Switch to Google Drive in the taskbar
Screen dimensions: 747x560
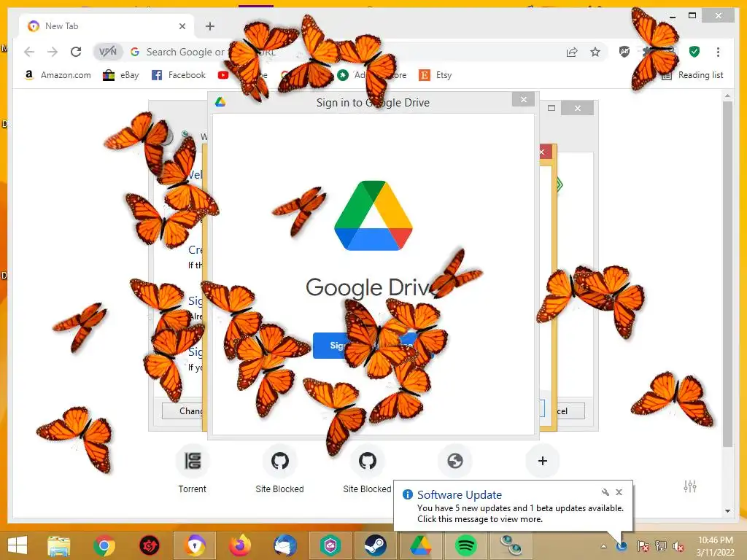tap(420, 545)
